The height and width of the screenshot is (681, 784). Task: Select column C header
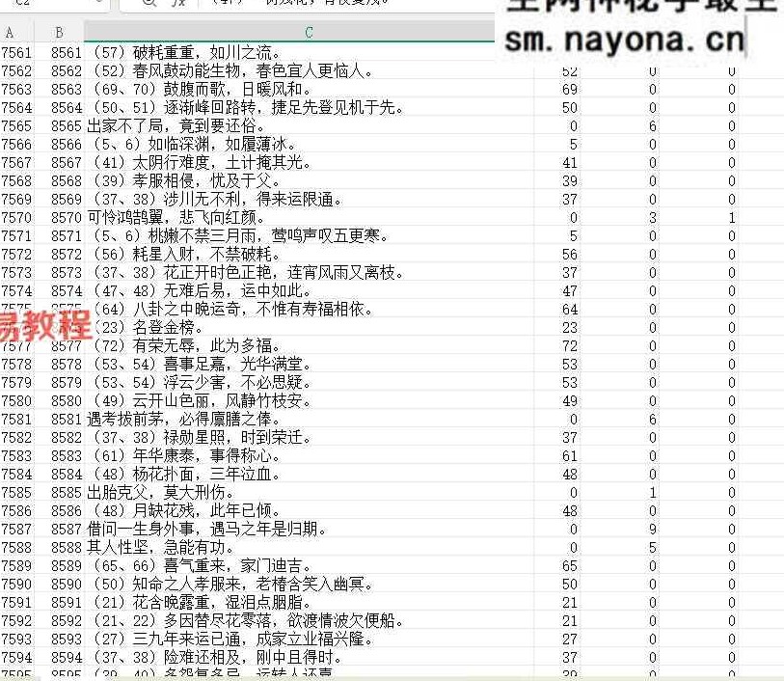click(309, 33)
